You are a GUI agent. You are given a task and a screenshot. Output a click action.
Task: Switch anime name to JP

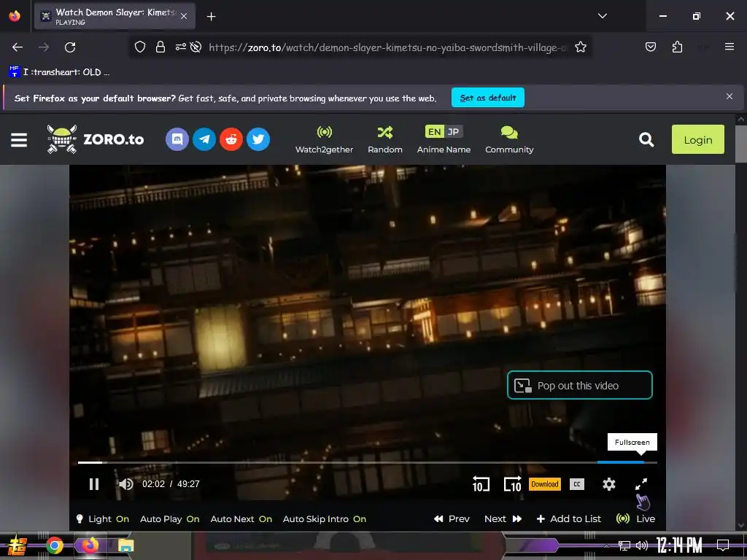tap(454, 131)
